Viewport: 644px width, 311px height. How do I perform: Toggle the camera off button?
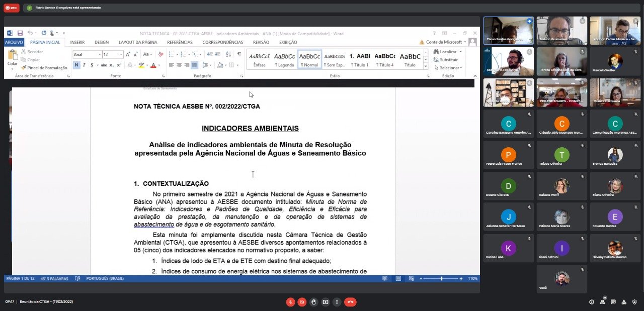(x=302, y=302)
